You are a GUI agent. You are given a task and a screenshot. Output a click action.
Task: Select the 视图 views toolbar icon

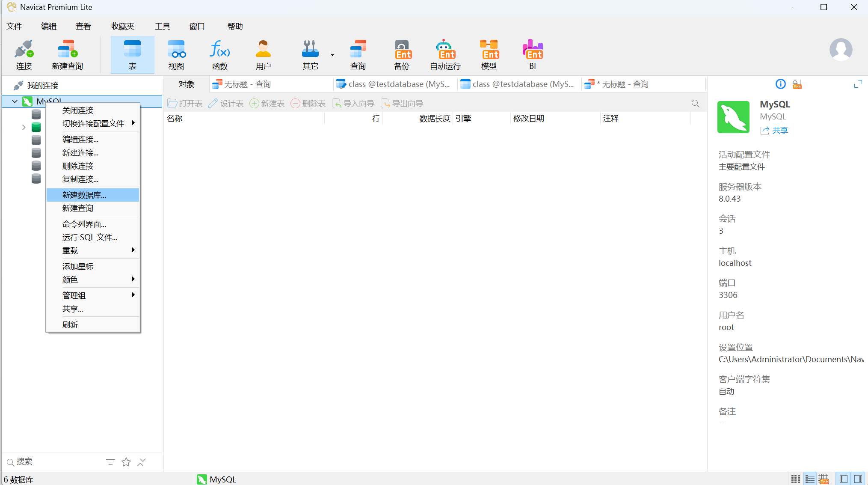(x=176, y=55)
